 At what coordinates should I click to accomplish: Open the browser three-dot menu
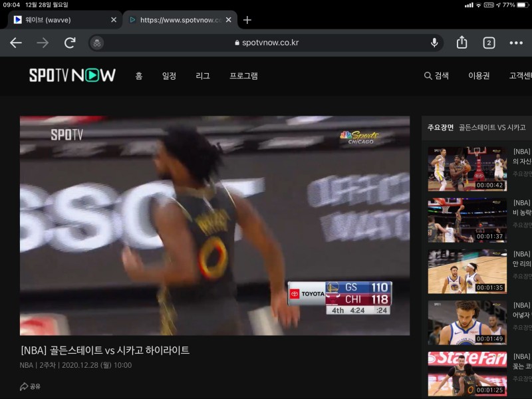[x=516, y=43]
